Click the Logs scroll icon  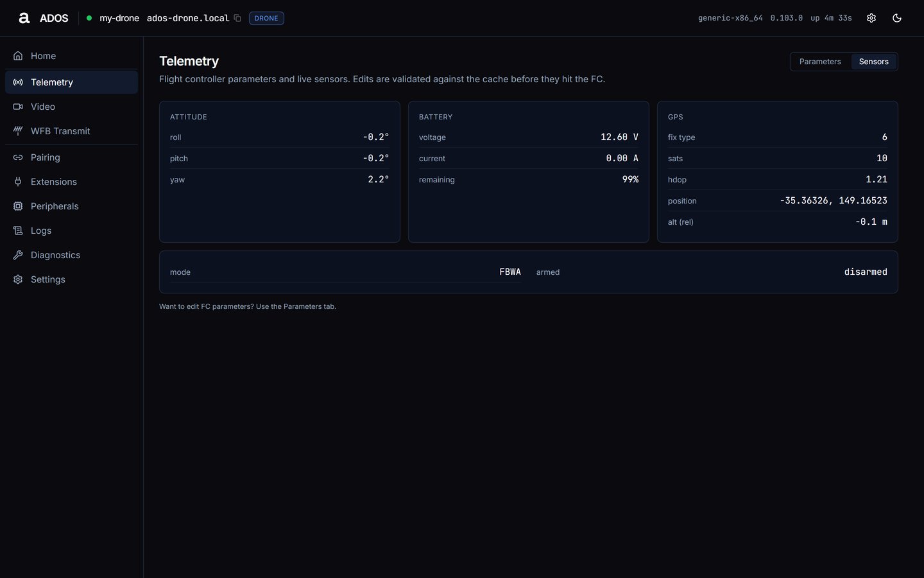(x=18, y=231)
